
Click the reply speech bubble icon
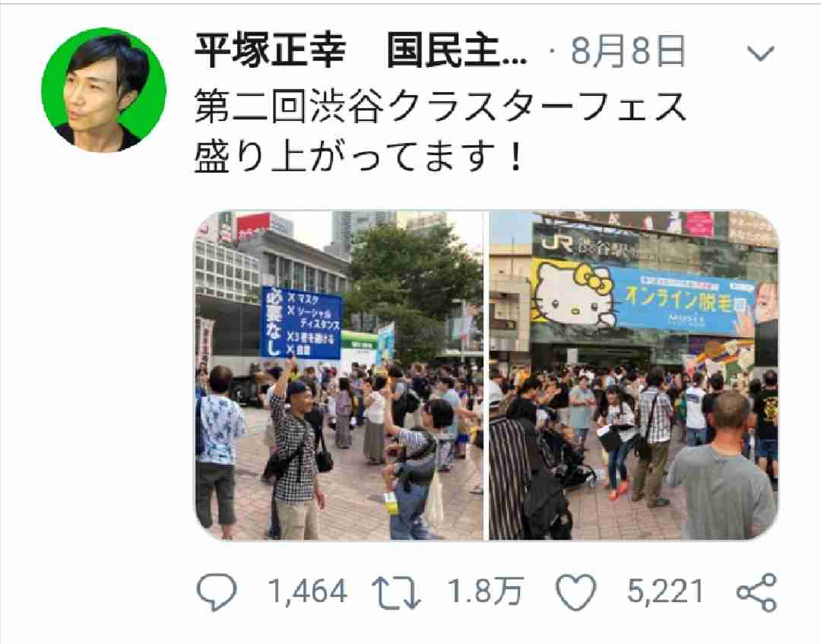[217, 592]
